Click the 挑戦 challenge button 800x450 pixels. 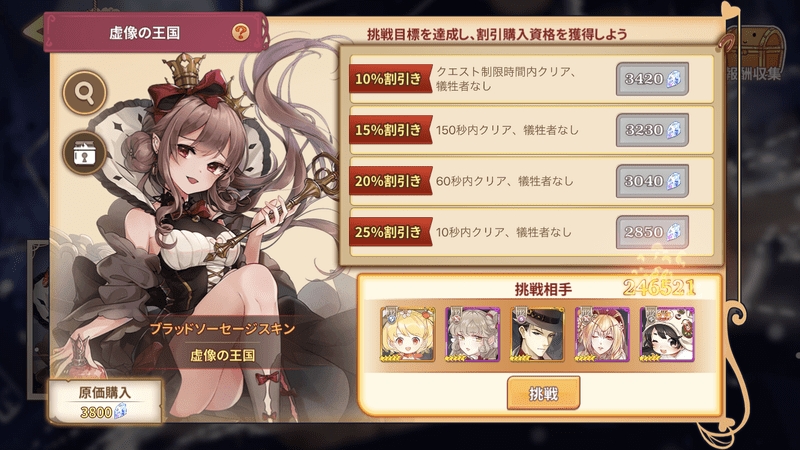pos(543,393)
